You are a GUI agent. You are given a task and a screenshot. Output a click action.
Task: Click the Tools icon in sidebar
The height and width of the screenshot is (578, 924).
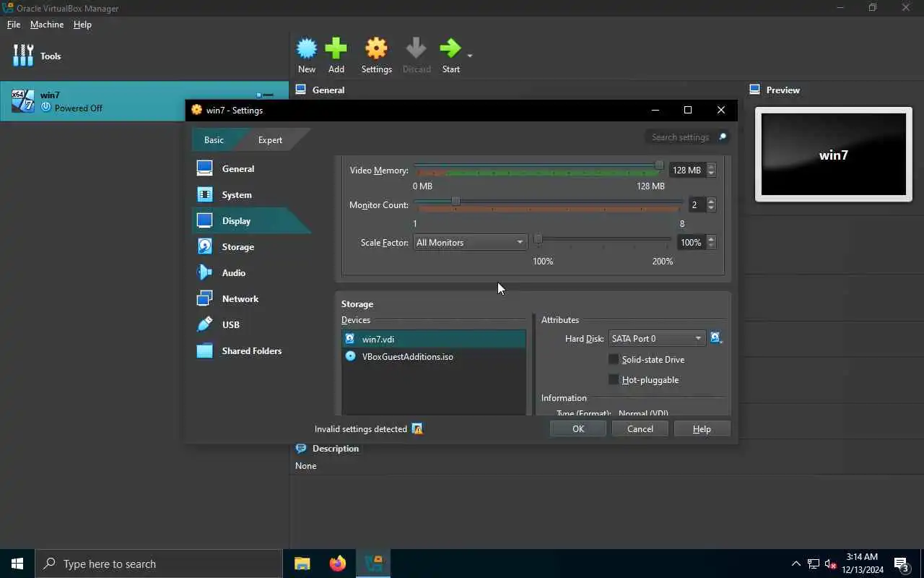[23, 56]
